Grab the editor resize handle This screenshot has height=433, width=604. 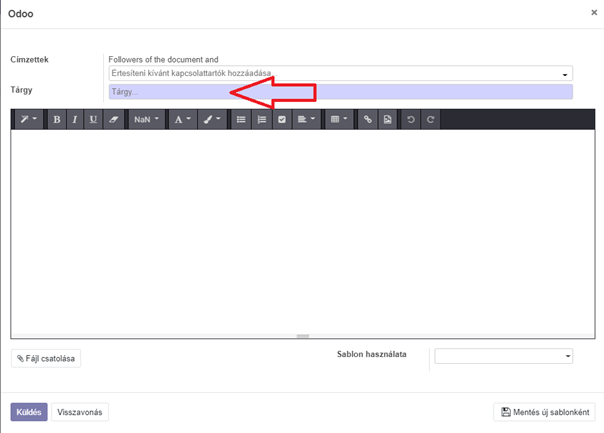(x=303, y=336)
